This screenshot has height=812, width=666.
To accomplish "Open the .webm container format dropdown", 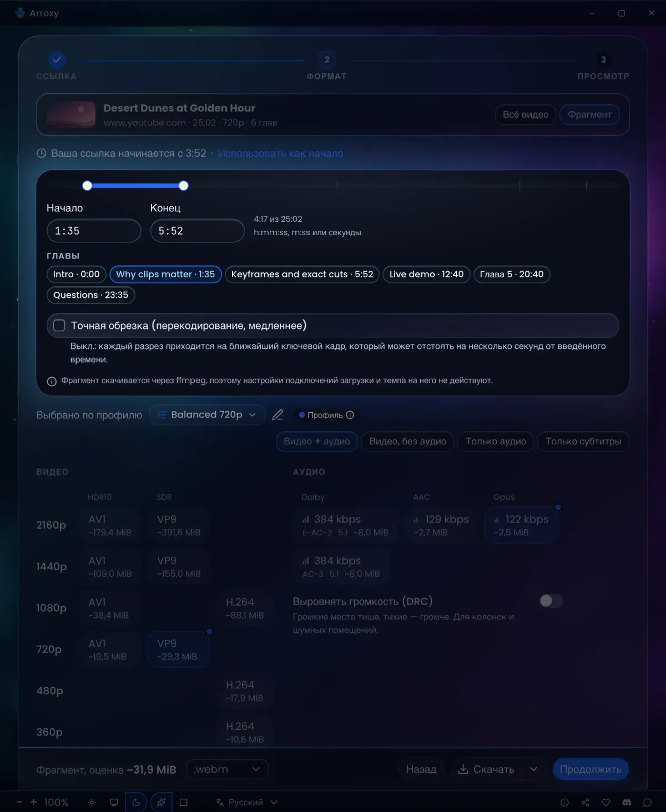I will 227,769.
